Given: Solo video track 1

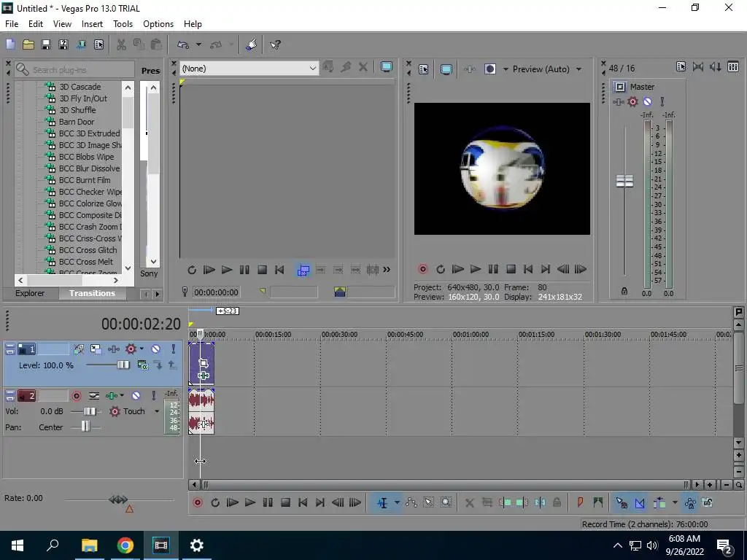Looking at the screenshot, I should (x=174, y=349).
